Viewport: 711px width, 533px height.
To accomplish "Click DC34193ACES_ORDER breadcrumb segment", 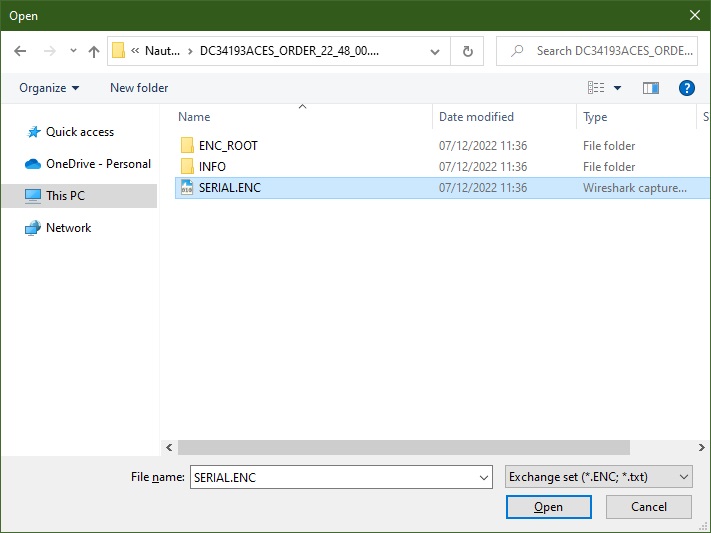I will (289, 51).
